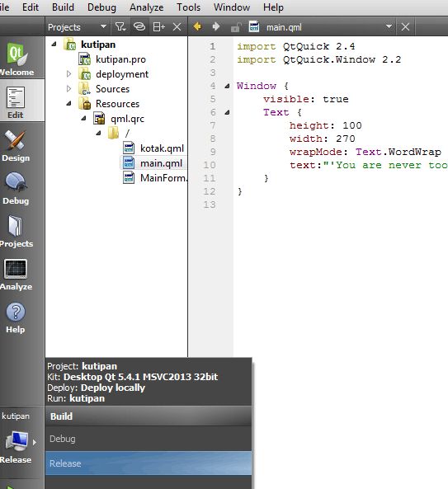448x489 pixels.
Task: Open Help mode
Action: (x=16, y=317)
